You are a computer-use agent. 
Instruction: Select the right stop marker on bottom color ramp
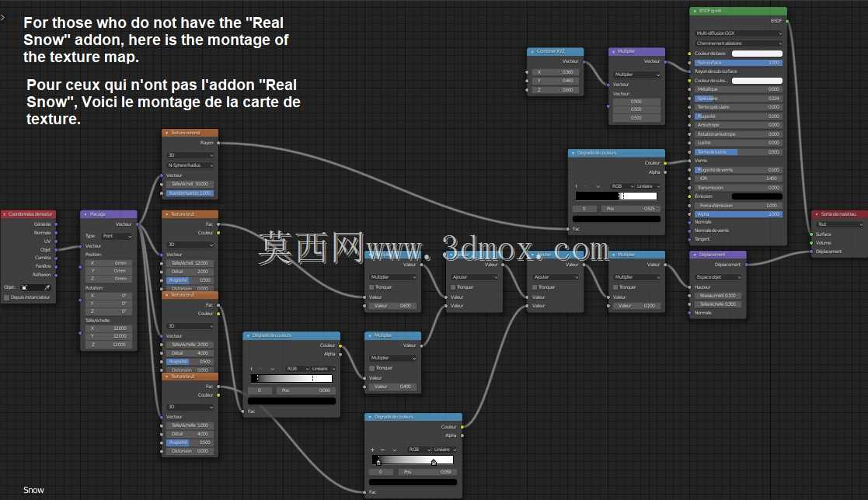[x=434, y=462]
